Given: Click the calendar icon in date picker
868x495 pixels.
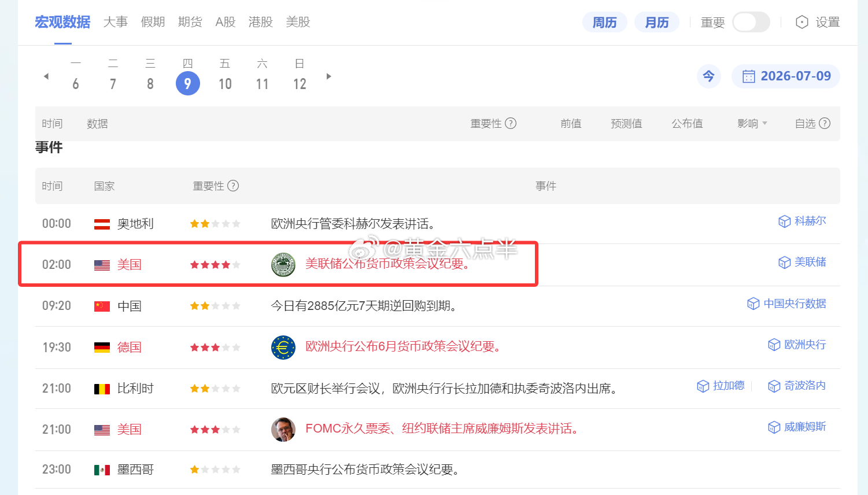Looking at the screenshot, I should click(x=748, y=76).
